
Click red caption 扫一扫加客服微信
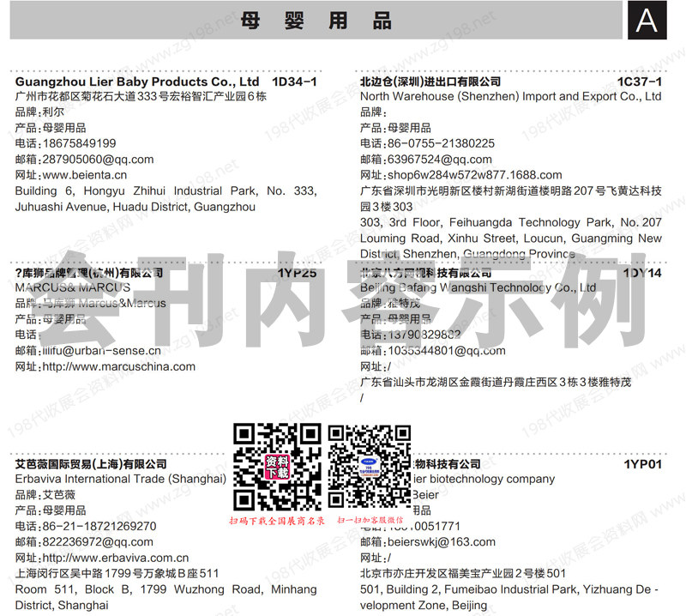pyautogui.click(x=370, y=520)
